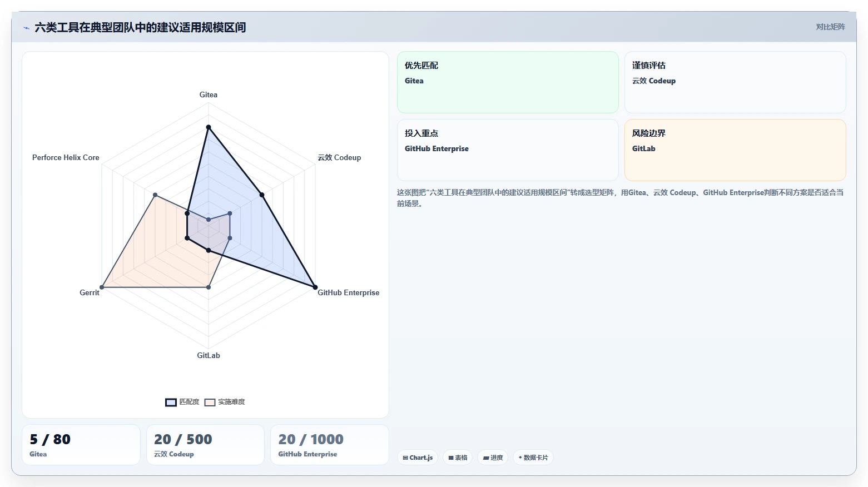The image size is (868, 487).
Task: Click the 5 / 80 Gitea stat card
Action: tap(81, 445)
